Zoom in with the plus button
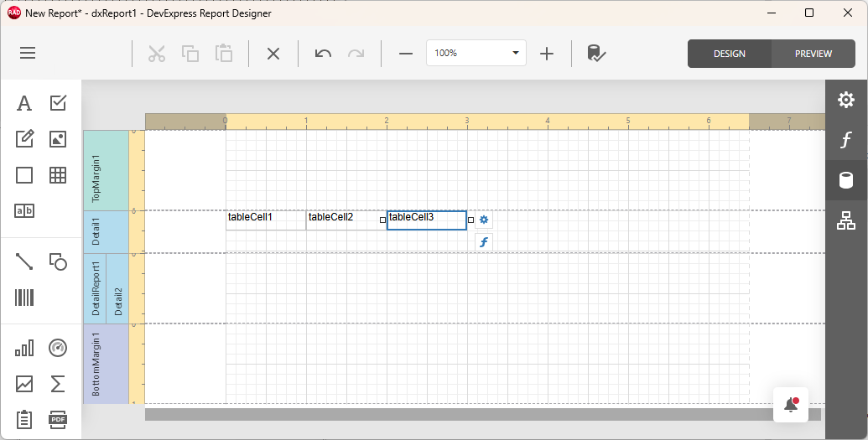This screenshot has width=868, height=440. pyautogui.click(x=547, y=54)
